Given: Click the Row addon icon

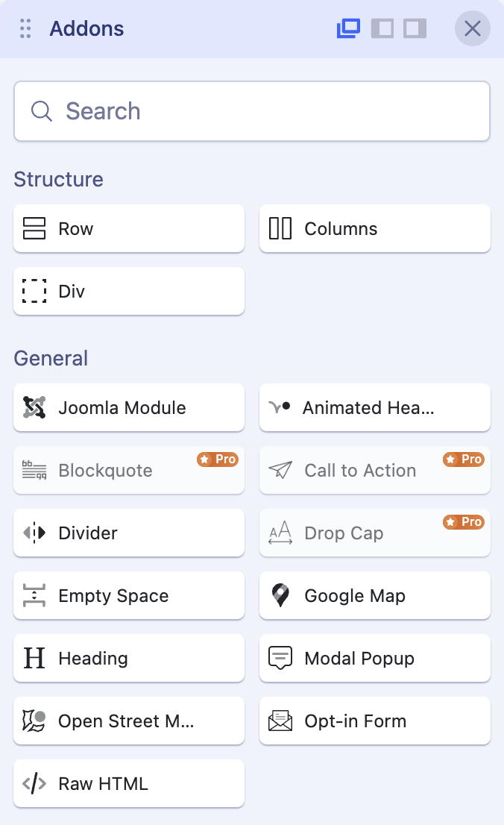Looking at the screenshot, I should pos(34,229).
